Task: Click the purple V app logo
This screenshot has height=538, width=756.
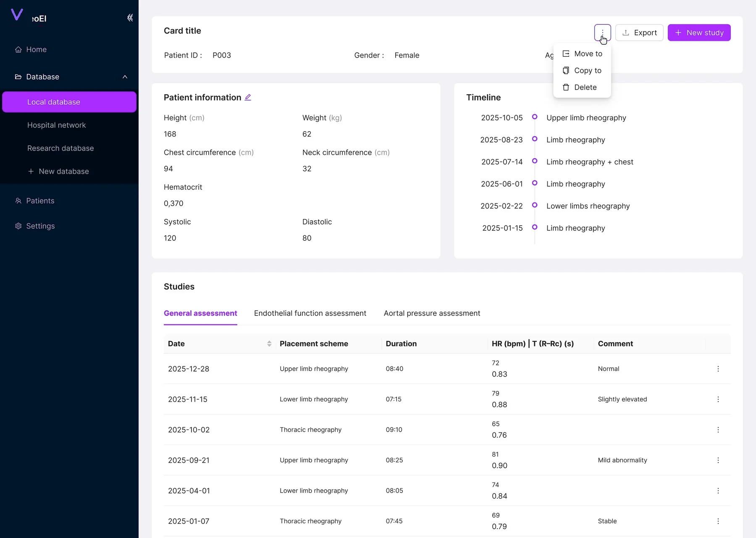Action: [x=17, y=15]
